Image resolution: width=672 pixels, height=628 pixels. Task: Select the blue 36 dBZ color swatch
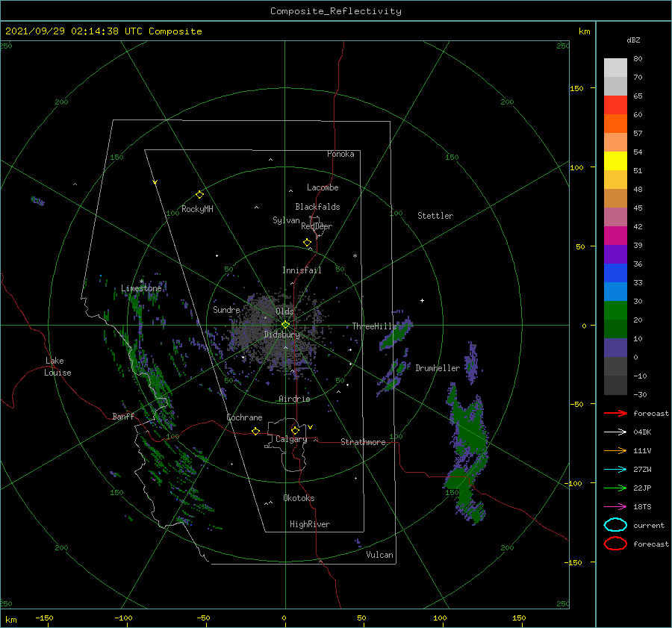[615, 273]
